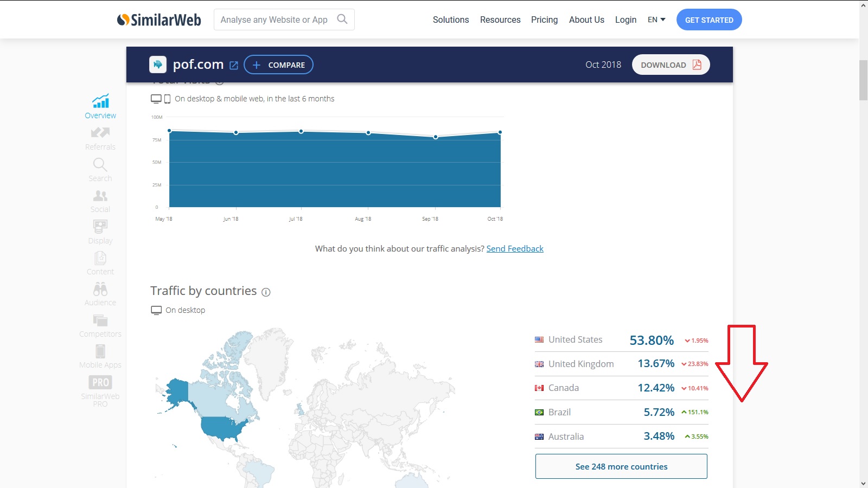868x488 pixels.
Task: Open the Send Feedback link
Action: 515,248
